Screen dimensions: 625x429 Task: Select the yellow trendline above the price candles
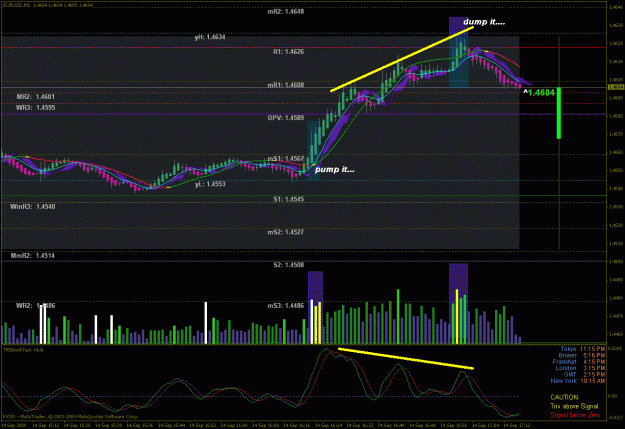(402, 59)
